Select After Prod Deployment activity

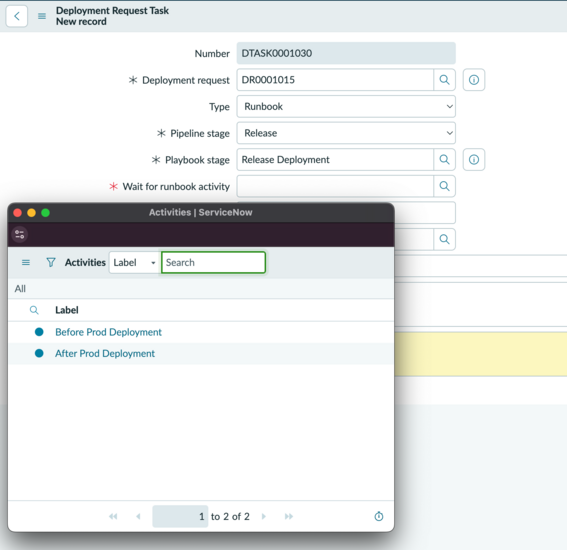point(105,353)
